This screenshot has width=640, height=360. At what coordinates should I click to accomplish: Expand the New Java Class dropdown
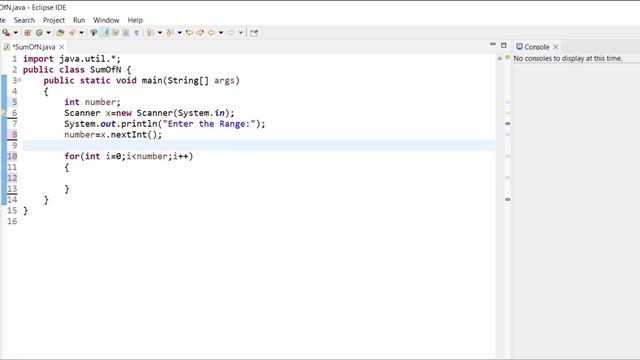coord(49,33)
